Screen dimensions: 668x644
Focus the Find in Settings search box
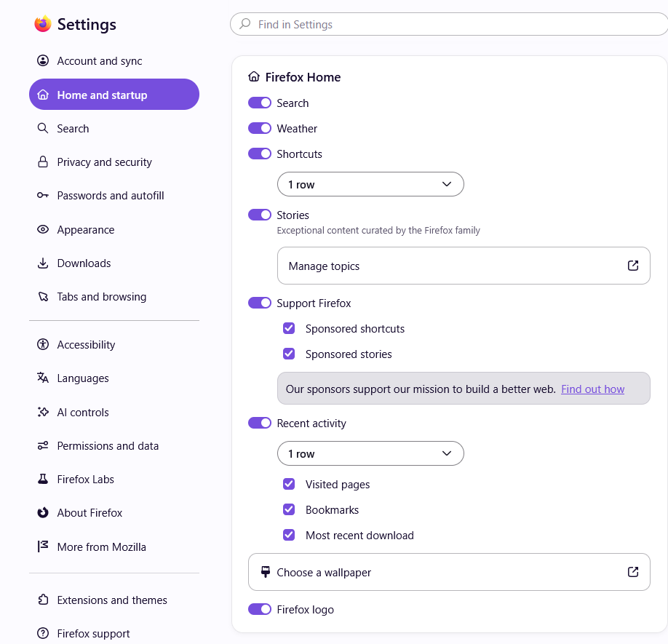449,24
